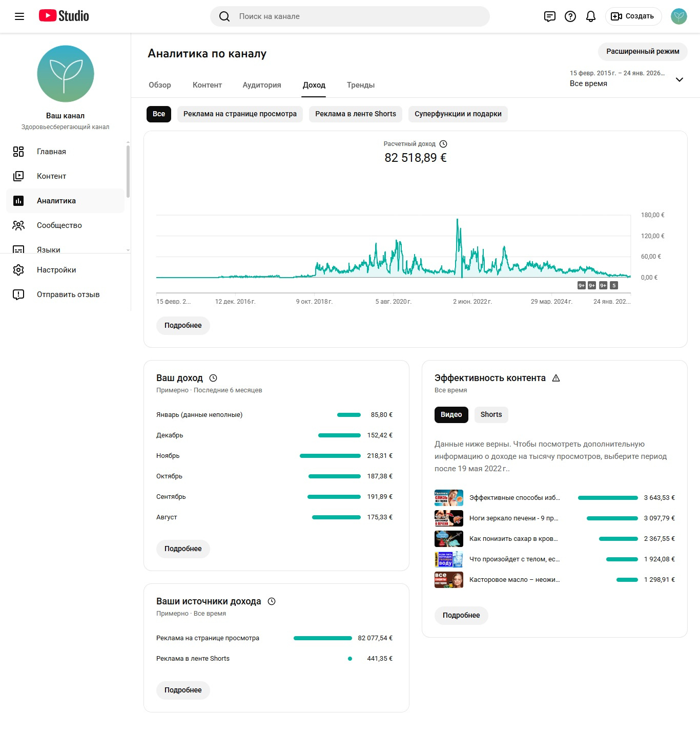The height and width of the screenshot is (736, 700).
Task: Click the third 9+ chart marker
Action: pyautogui.click(x=603, y=285)
